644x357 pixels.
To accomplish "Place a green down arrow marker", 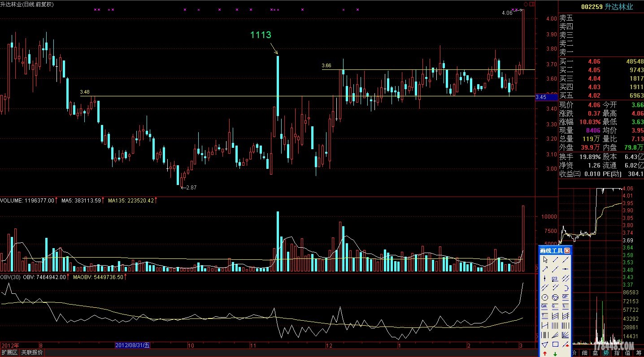I will [x=555, y=353].
